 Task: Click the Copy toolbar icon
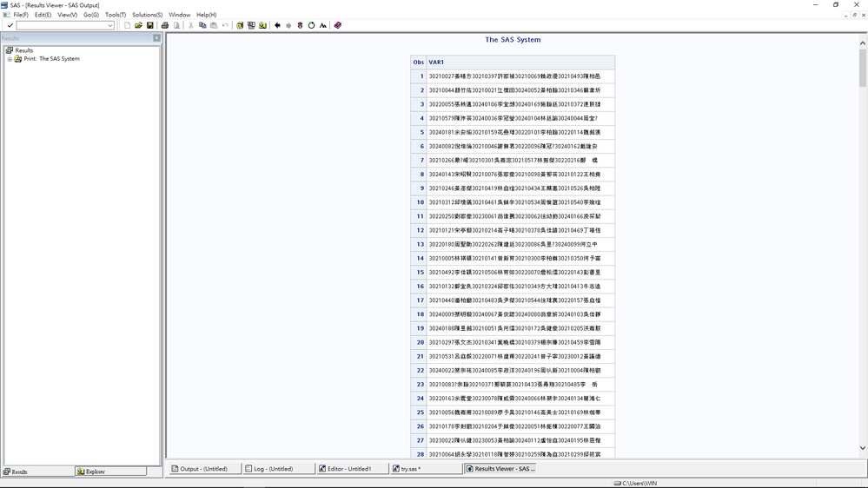(202, 25)
